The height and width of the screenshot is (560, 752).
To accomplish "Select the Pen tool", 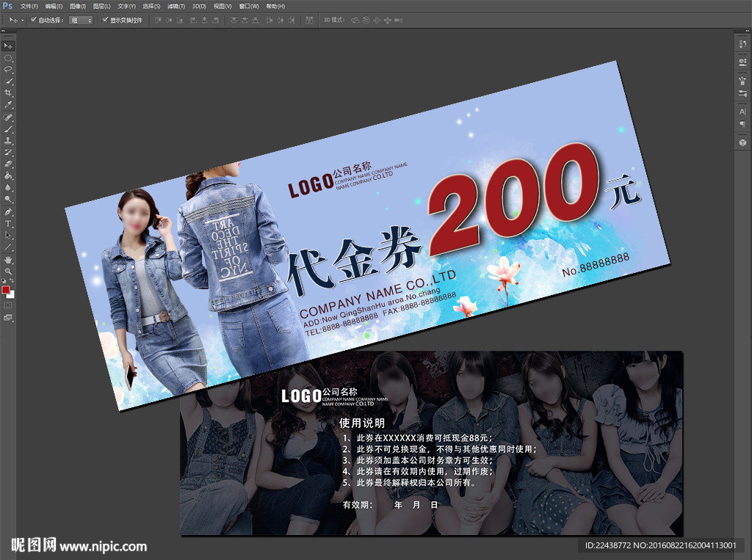I will tap(8, 212).
